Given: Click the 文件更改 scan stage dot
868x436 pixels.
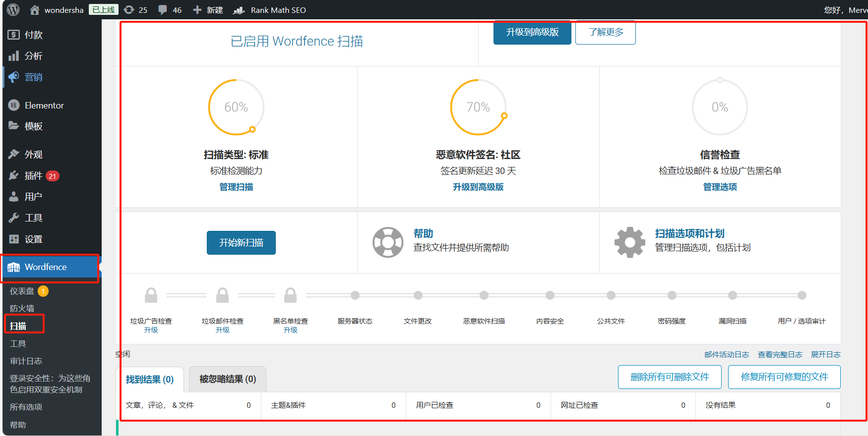Looking at the screenshot, I should (x=418, y=295).
